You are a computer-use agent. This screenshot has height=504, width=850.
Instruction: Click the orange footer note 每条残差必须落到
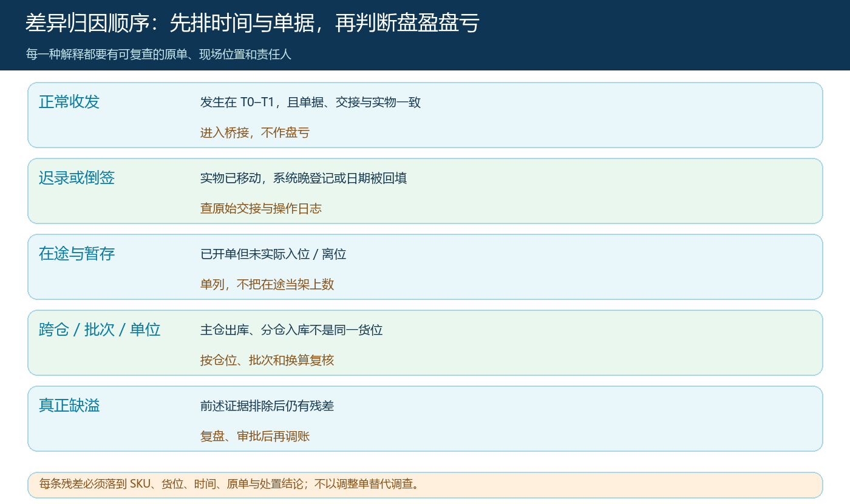[x=229, y=484]
